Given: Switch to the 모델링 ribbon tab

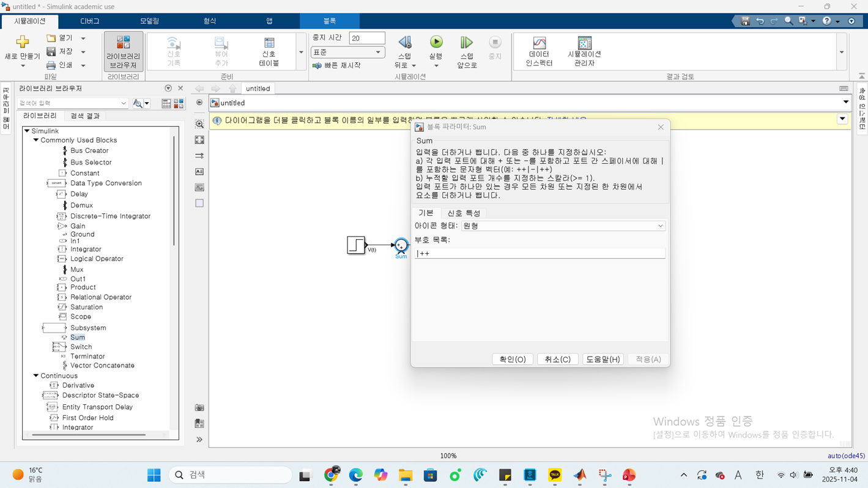Looking at the screenshot, I should (150, 21).
